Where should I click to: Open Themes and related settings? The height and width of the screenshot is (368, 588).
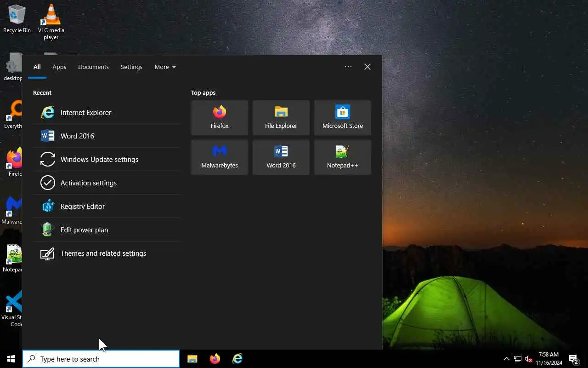pyautogui.click(x=107, y=253)
